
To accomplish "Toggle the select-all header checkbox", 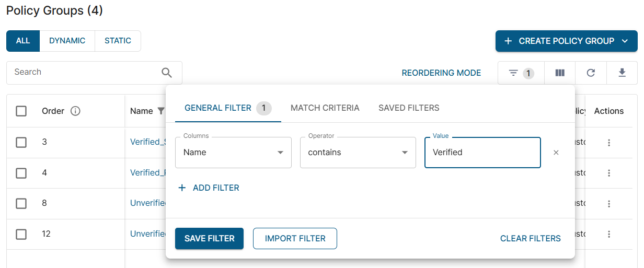I will click(21, 111).
